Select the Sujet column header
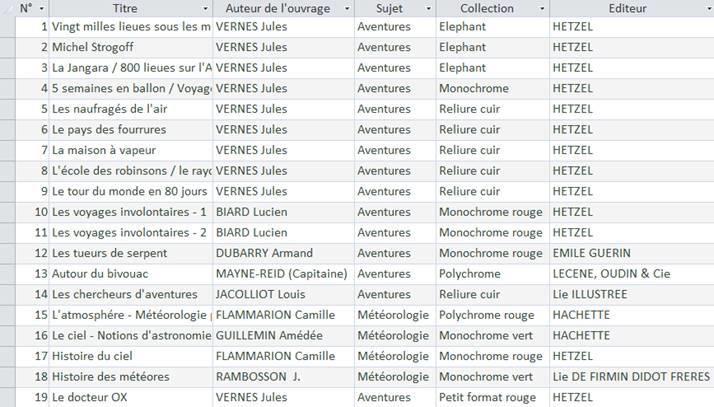Viewport: 714px width, 407px height. (x=395, y=8)
